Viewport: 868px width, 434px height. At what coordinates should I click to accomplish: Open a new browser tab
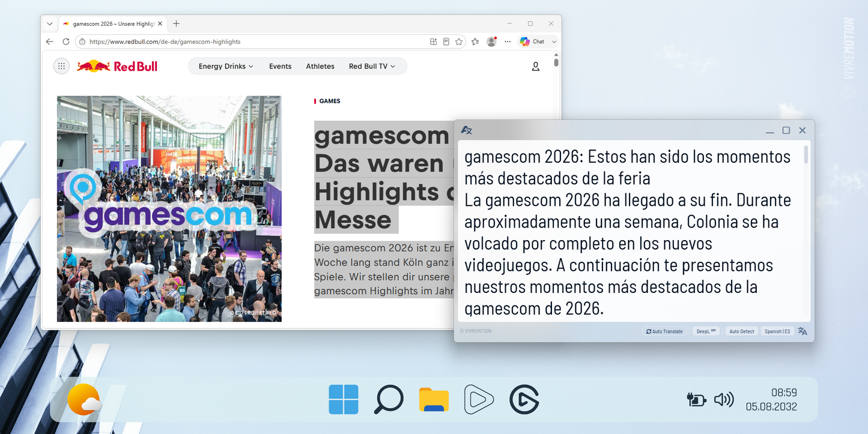[176, 23]
